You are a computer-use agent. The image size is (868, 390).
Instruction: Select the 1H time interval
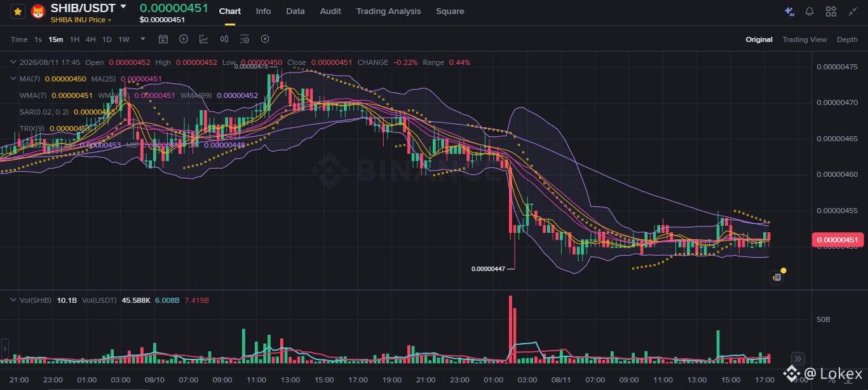tap(74, 39)
